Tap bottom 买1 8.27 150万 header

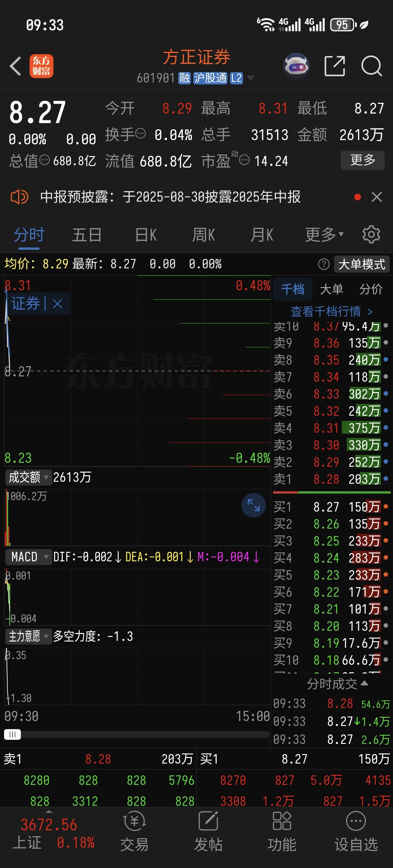click(295, 759)
